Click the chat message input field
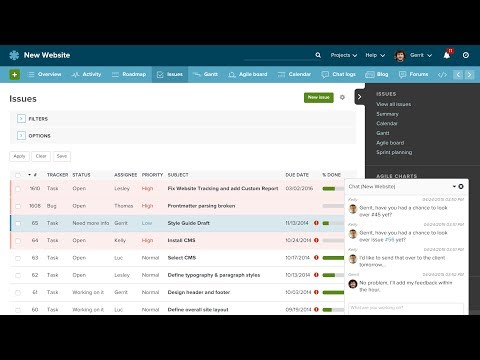 [x=406, y=308]
